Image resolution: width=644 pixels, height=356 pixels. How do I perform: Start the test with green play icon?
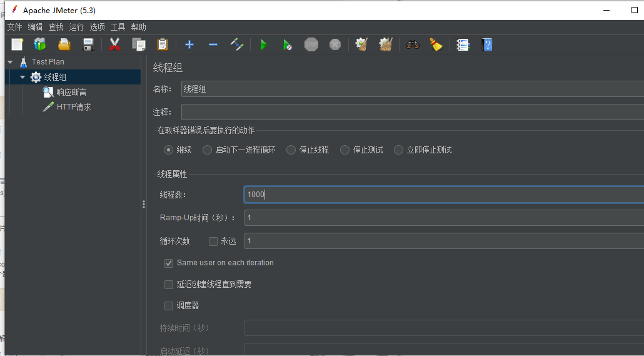264,44
